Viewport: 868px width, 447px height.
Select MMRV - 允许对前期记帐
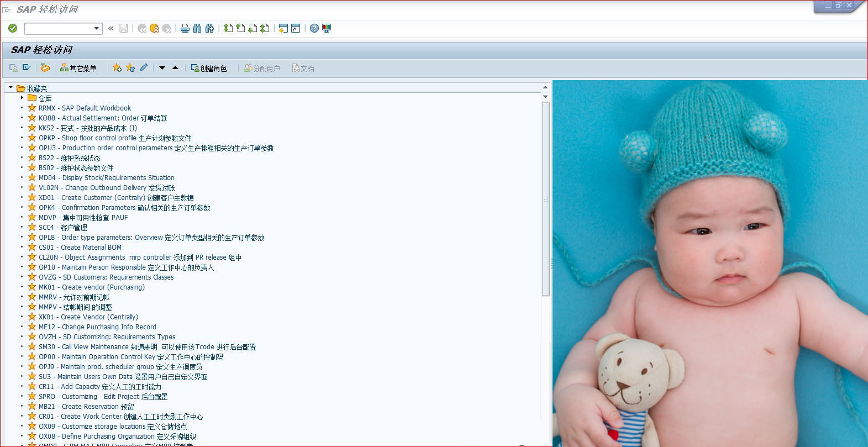pos(74,297)
